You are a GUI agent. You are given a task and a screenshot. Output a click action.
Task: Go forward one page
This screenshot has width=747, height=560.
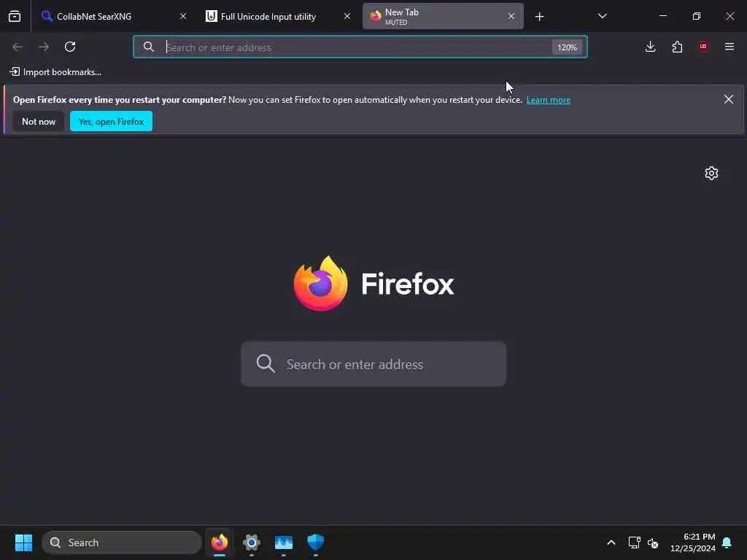coord(44,47)
